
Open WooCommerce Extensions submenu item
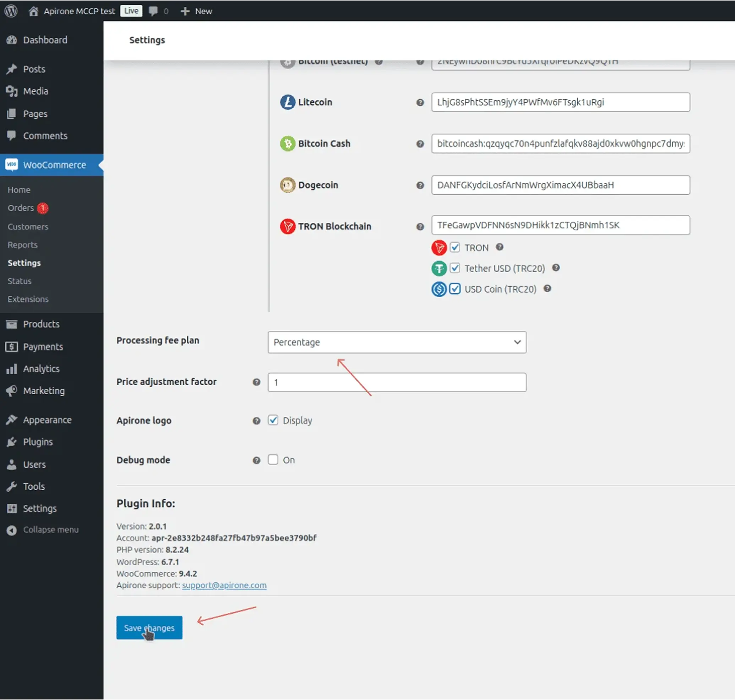(28, 299)
